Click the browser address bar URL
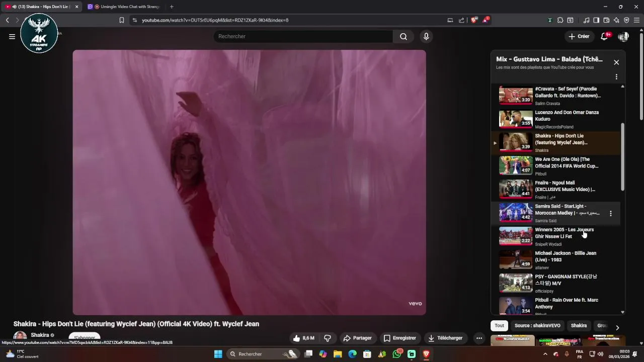The image size is (644, 362). [x=215, y=20]
